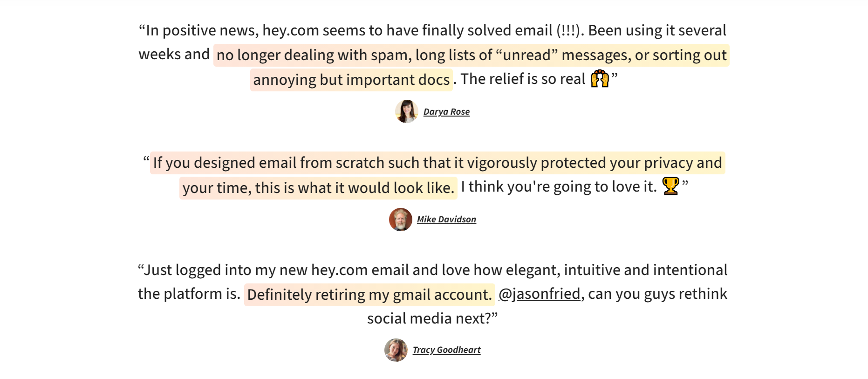Click the "The relief is so real" sentence
The width and height of the screenshot is (868, 379).
click(522, 79)
